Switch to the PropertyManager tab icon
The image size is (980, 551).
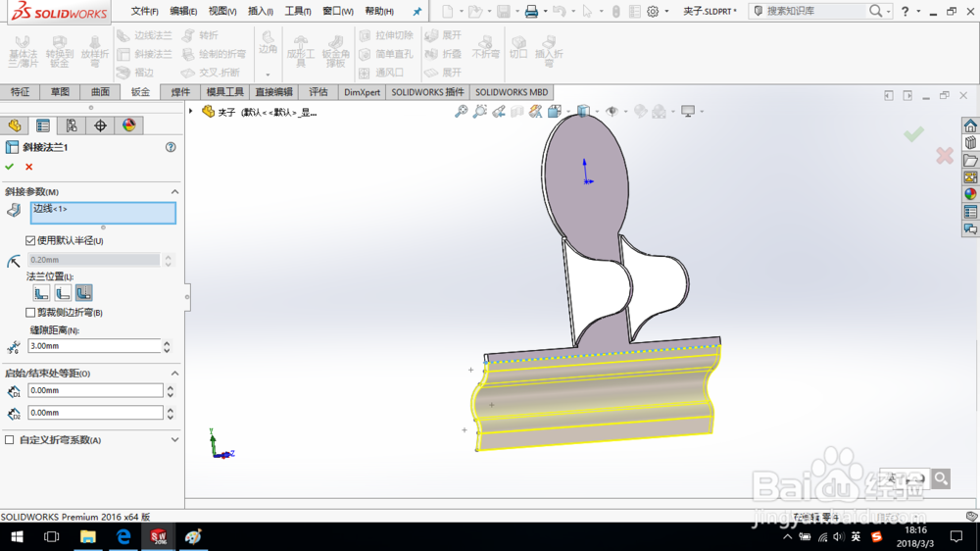[43, 125]
